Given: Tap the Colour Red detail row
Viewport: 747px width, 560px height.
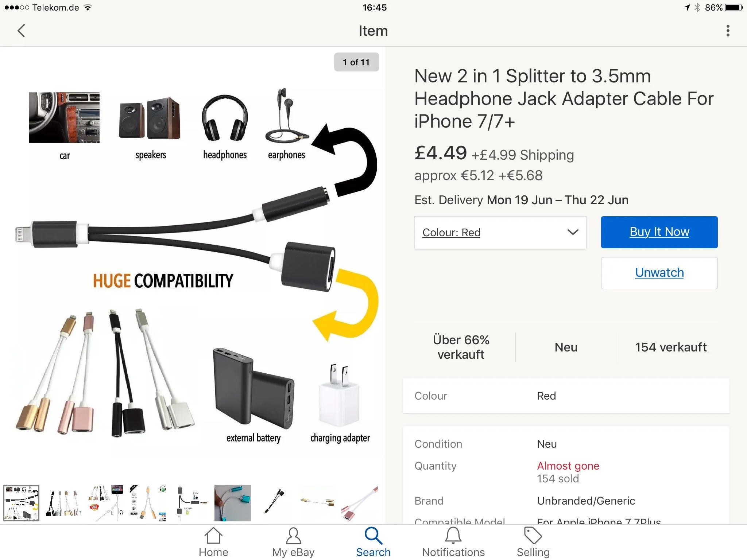Looking at the screenshot, I should tap(566, 396).
